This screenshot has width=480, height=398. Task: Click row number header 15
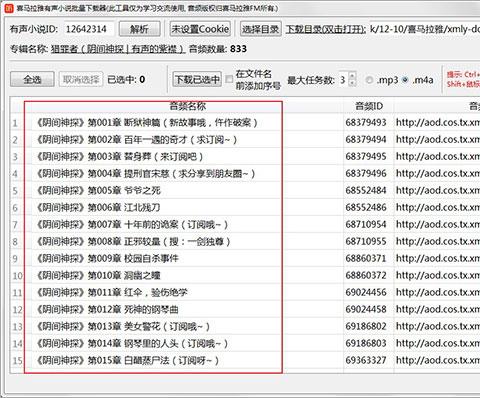pos(17,361)
